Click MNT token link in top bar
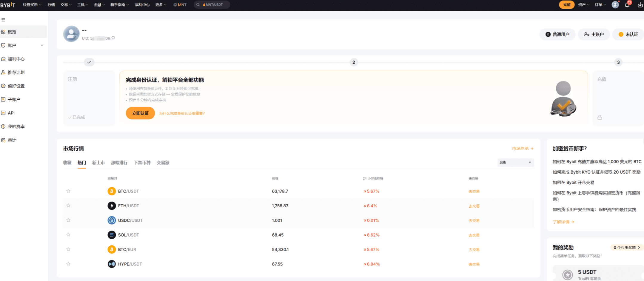This screenshot has width=644, height=281. pos(180,5)
